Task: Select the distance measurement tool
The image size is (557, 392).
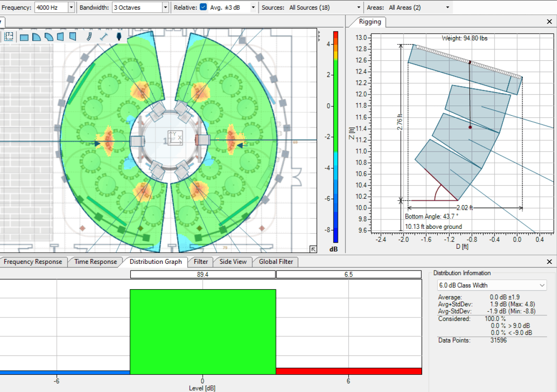Action: [103, 36]
